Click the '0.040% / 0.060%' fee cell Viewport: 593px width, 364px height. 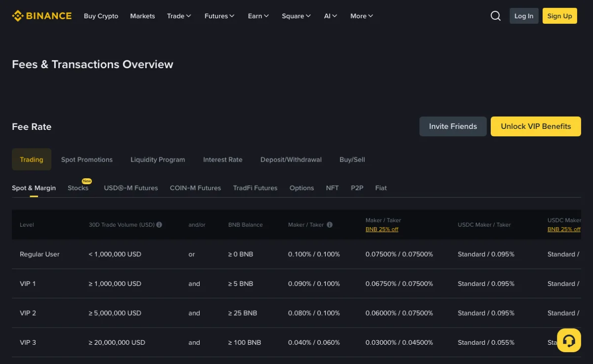pos(314,342)
